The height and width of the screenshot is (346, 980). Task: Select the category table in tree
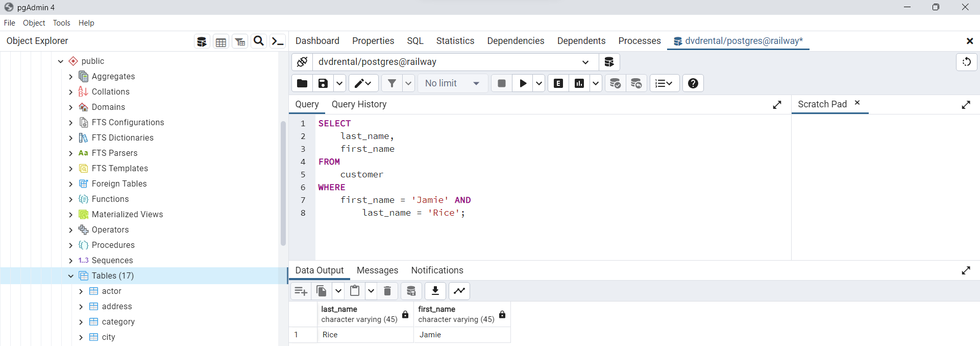pos(118,322)
